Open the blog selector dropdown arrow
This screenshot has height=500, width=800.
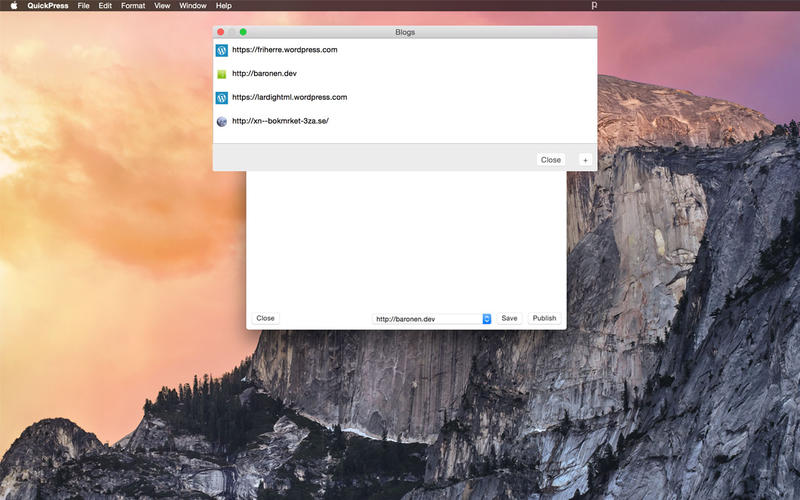click(487, 319)
